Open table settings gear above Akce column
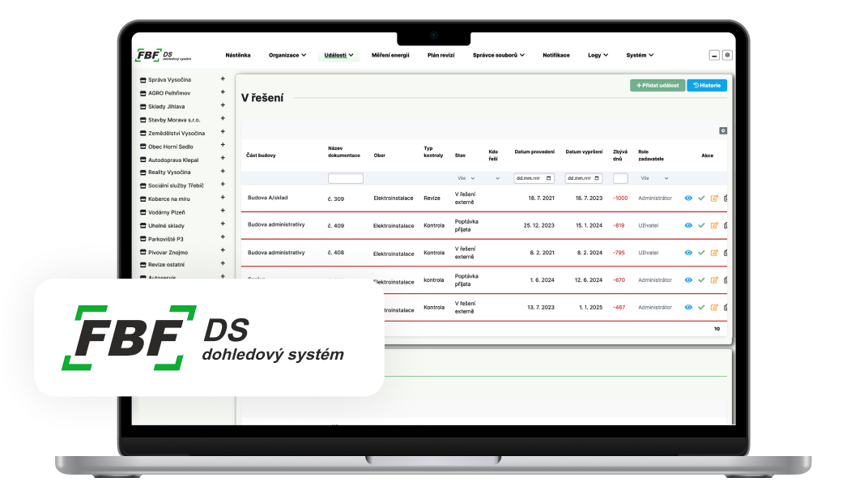Viewport: 868px width, 499px height. coord(723,130)
